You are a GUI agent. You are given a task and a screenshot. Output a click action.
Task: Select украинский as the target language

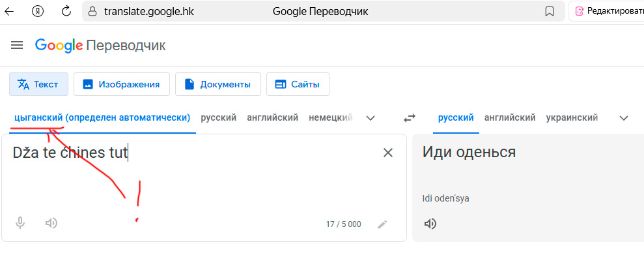[x=572, y=118]
